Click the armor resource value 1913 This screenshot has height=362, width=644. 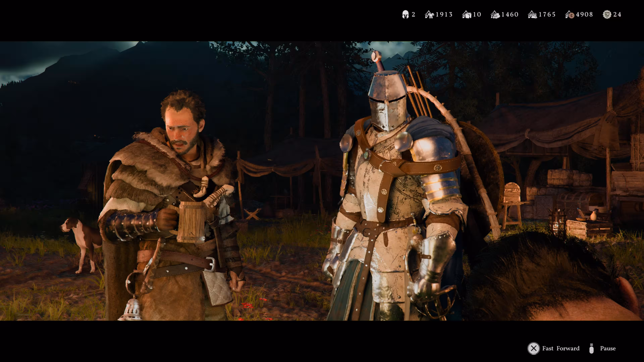[444, 14]
